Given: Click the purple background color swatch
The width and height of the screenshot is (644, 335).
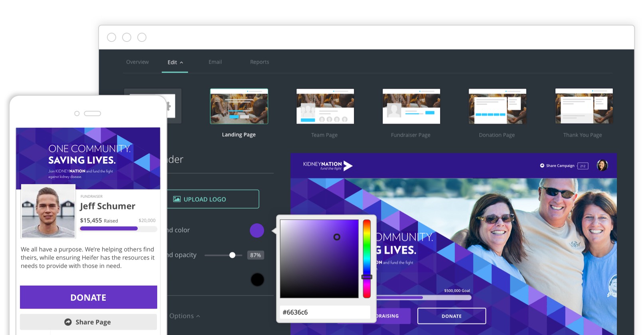Looking at the screenshot, I should (x=257, y=231).
